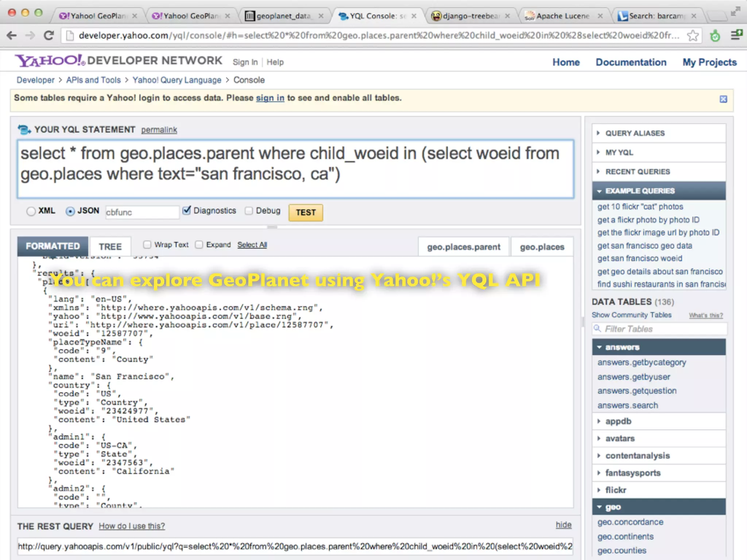Viewport: 747px width, 560px height.
Task: Go to My Projects
Action: [x=709, y=62]
